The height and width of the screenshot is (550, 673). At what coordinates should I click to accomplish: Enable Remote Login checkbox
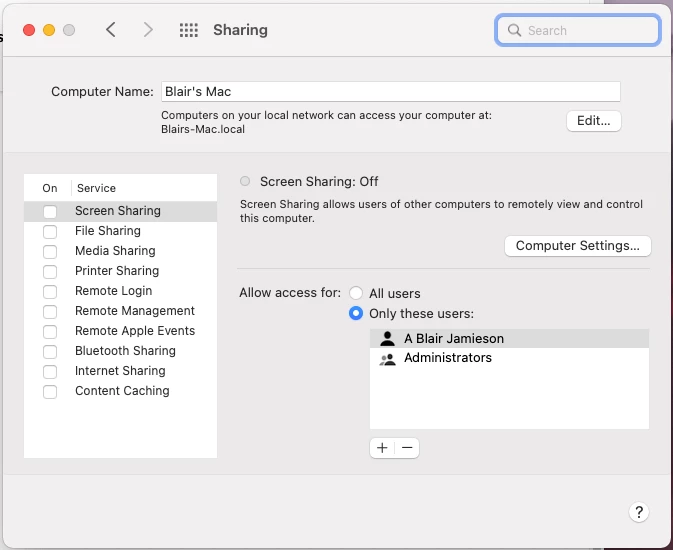coord(50,292)
